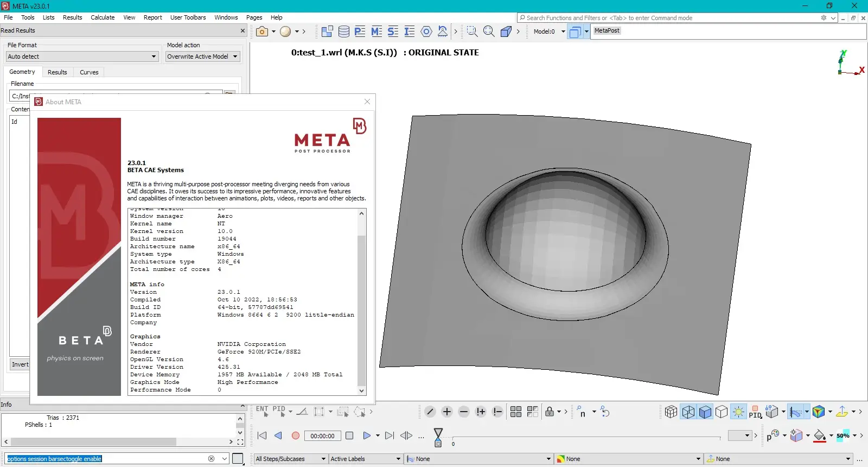Click the angle selection icon
This screenshot has width=868, height=467.
point(302,412)
